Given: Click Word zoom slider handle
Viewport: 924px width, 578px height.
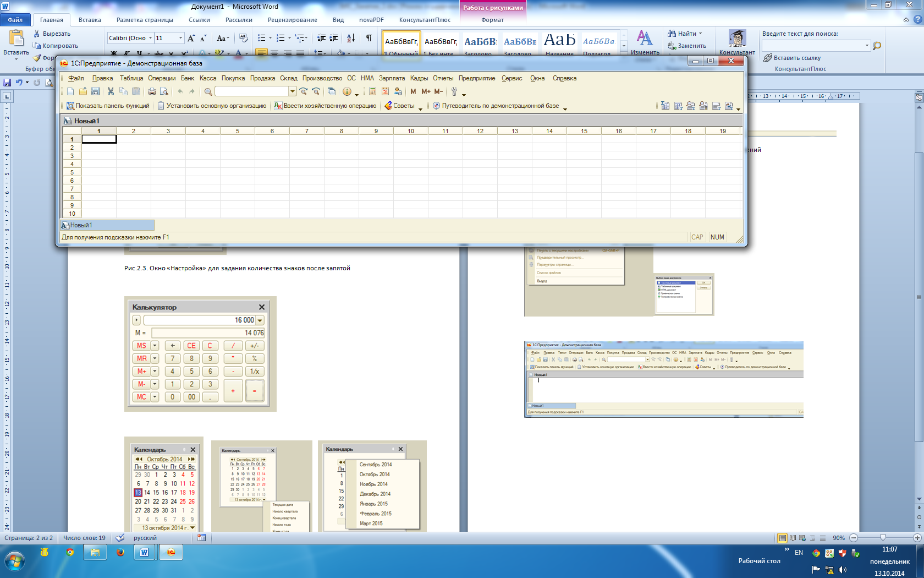Looking at the screenshot, I should (883, 538).
